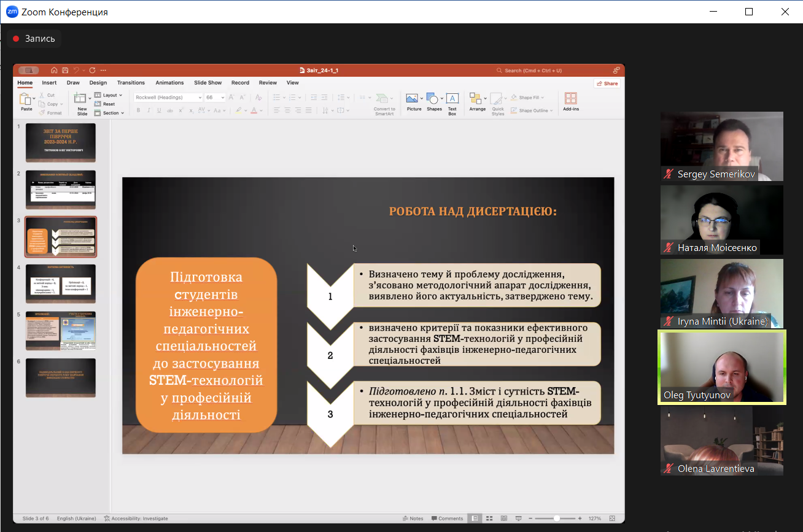Click the Redo icon in title bar
The width and height of the screenshot is (803, 532).
[x=92, y=71]
